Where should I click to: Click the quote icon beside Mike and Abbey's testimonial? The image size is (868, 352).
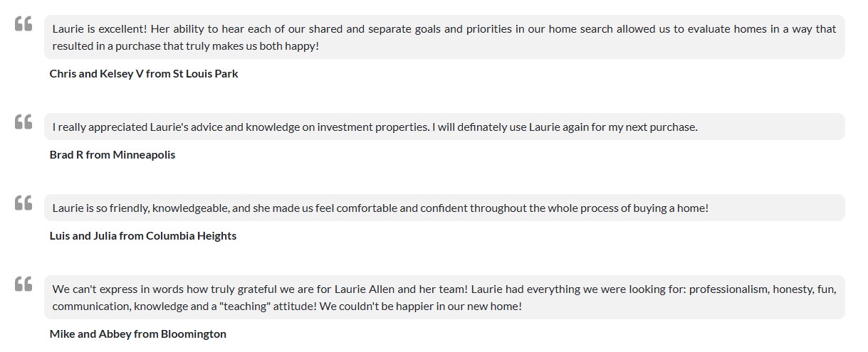coord(23,284)
